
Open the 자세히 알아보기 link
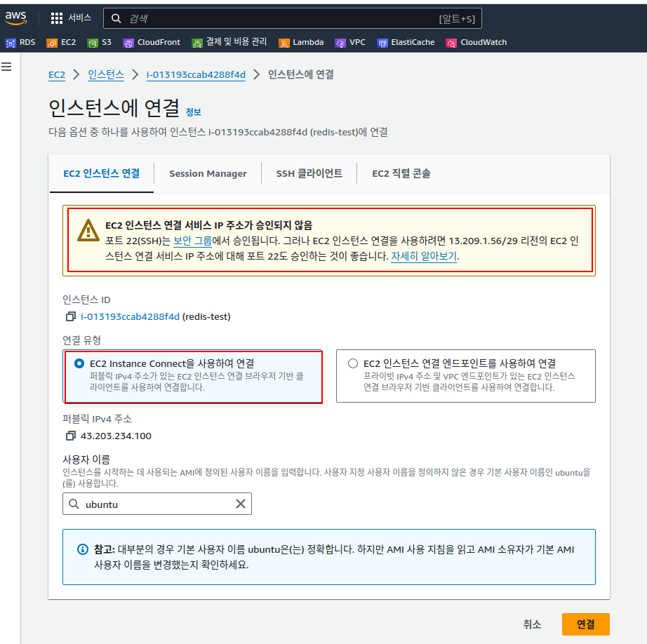[x=424, y=256]
